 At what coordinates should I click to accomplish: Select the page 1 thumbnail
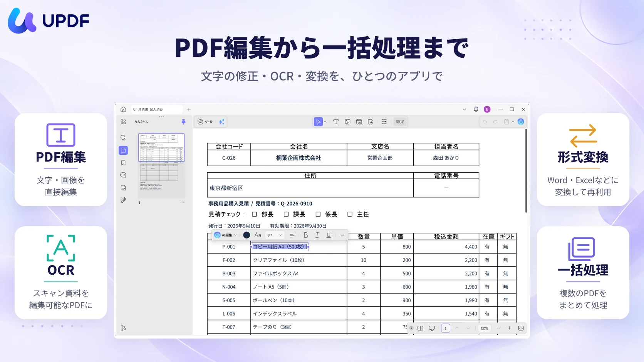tap(161, 165)
